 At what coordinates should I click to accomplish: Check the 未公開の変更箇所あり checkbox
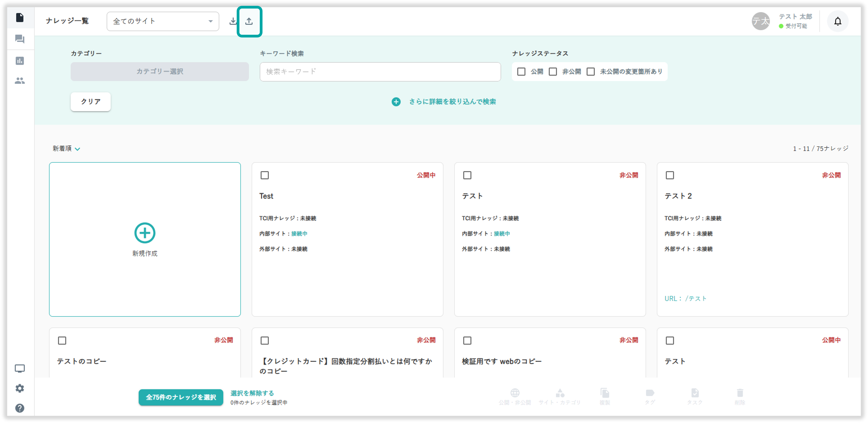click(x=590, y=71)
